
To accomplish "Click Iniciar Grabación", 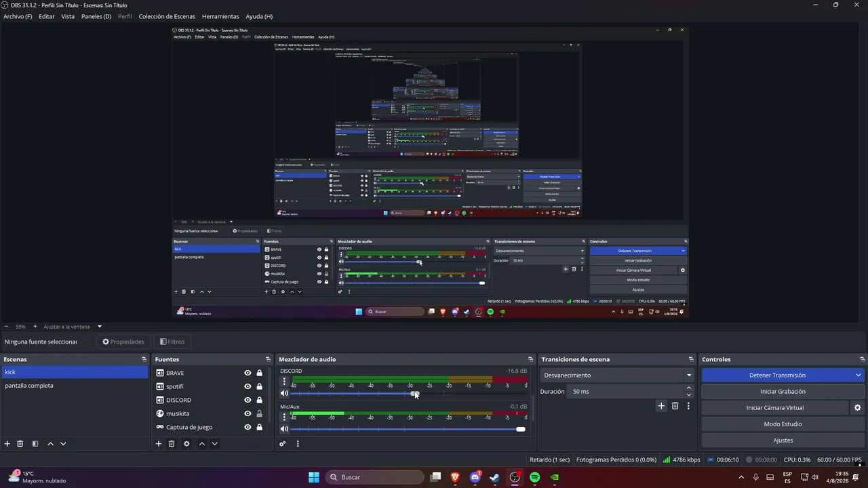I will point(783,392).
